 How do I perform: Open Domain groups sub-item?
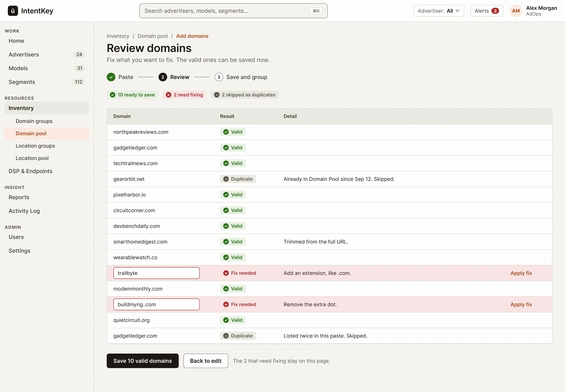pyautogui.click(x=47, y=121)
